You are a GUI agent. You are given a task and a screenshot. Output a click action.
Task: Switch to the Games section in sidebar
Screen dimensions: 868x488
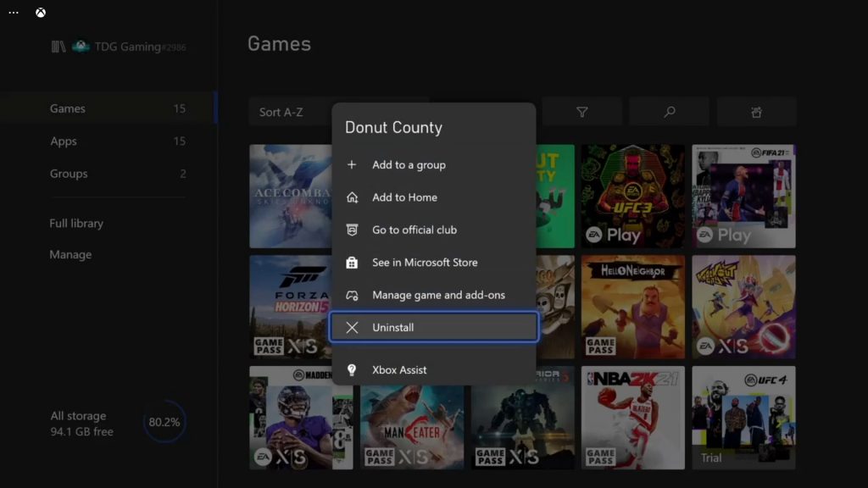click(x=108, y=108)
